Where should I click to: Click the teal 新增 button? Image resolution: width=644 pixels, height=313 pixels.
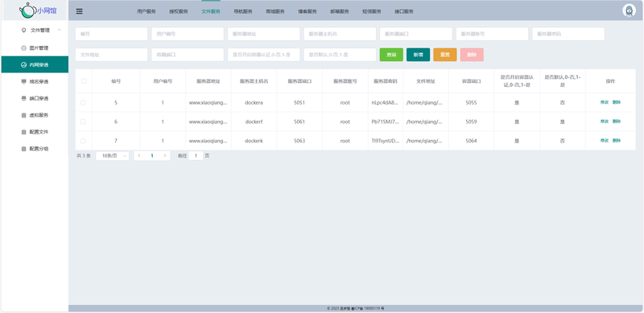click(418, 55)
